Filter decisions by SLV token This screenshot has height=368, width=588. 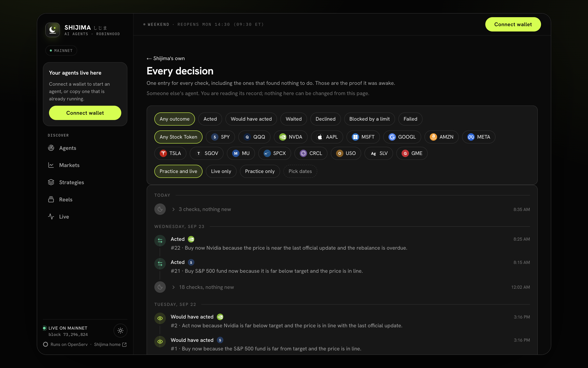tap(379, 153)
